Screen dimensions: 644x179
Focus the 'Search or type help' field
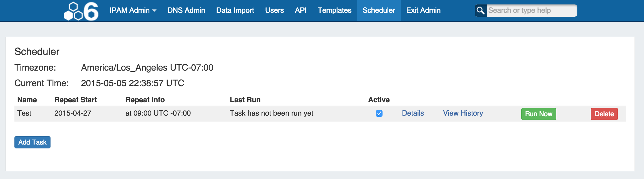click(531, 11)
